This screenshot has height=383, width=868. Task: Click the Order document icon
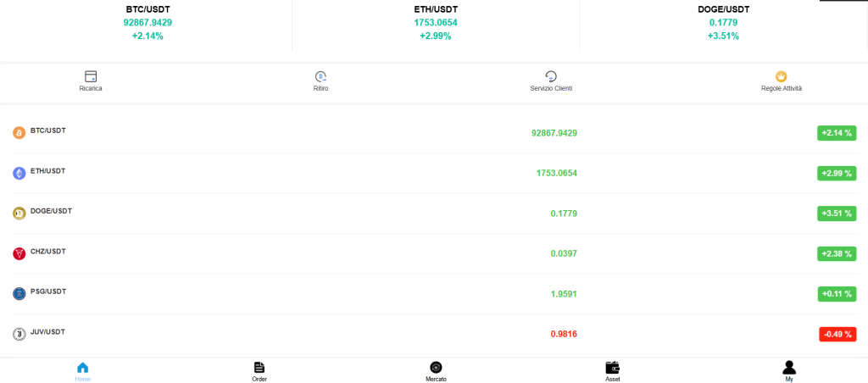(x=259, y=368)
